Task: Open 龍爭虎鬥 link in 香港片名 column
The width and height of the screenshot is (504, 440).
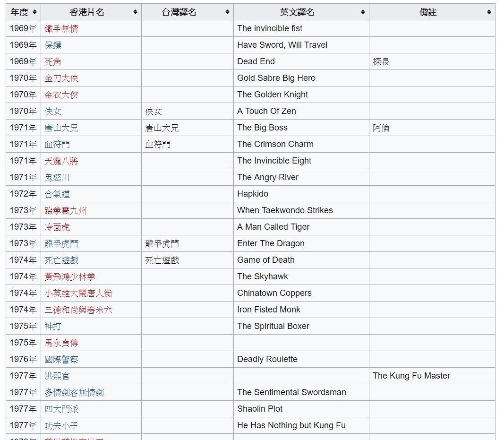Action: pos(61,244)
